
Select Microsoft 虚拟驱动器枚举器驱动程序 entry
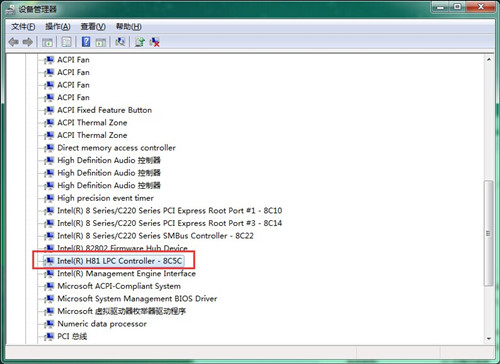(122, 311)
